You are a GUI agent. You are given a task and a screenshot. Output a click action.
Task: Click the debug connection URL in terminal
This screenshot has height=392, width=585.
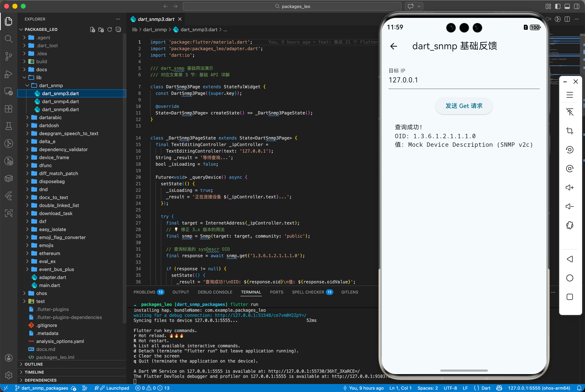coord(260,315)
